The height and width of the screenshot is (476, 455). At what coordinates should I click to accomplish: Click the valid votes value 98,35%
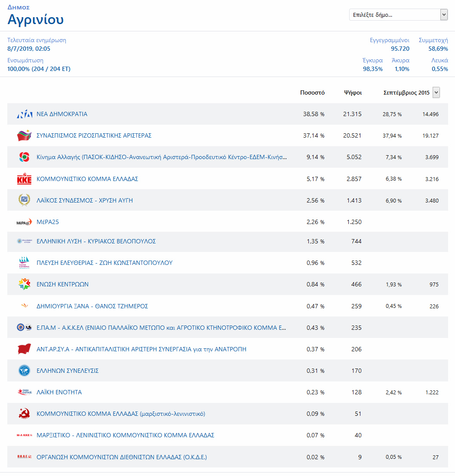point(373,69)
